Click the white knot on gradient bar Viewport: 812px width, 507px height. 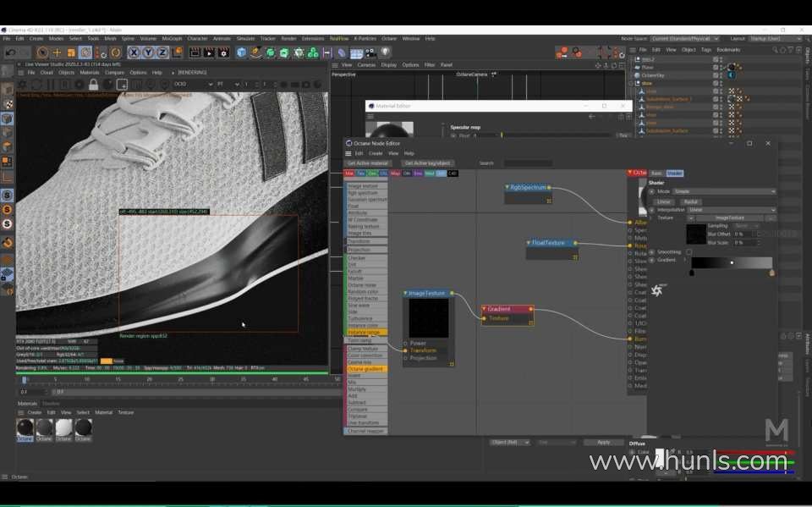click(x=732, y=263)
